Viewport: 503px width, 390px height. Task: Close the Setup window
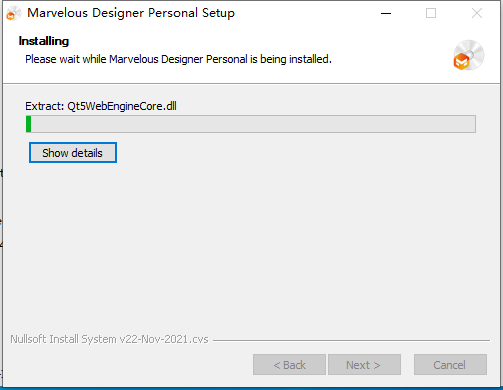click(x=477, y=13)
